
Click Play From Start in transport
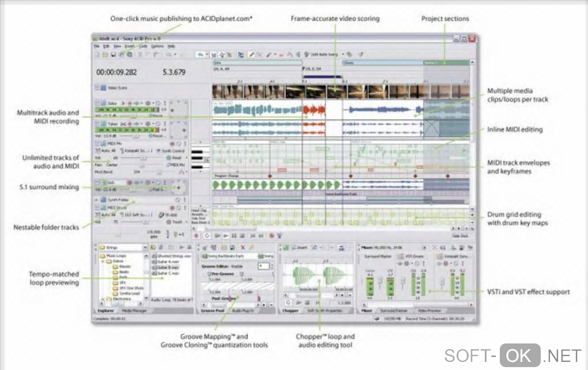pos(217,236)
